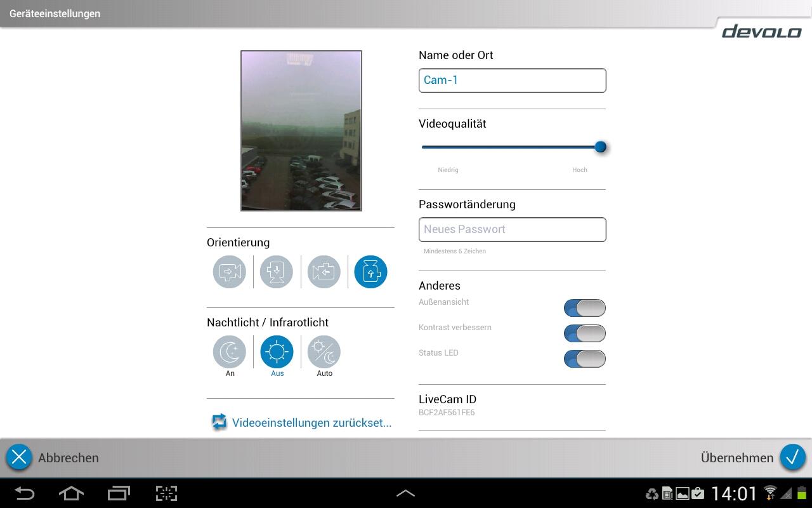Tap the screenshot capture icon in navigation bar
The height and width of the screenshot is (508, 812).
166,493
